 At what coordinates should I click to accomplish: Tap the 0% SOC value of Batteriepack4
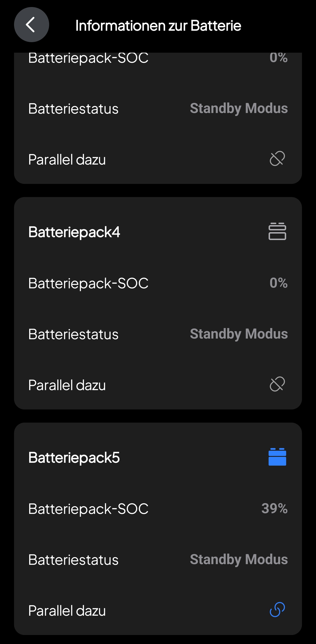coord(278,283)
